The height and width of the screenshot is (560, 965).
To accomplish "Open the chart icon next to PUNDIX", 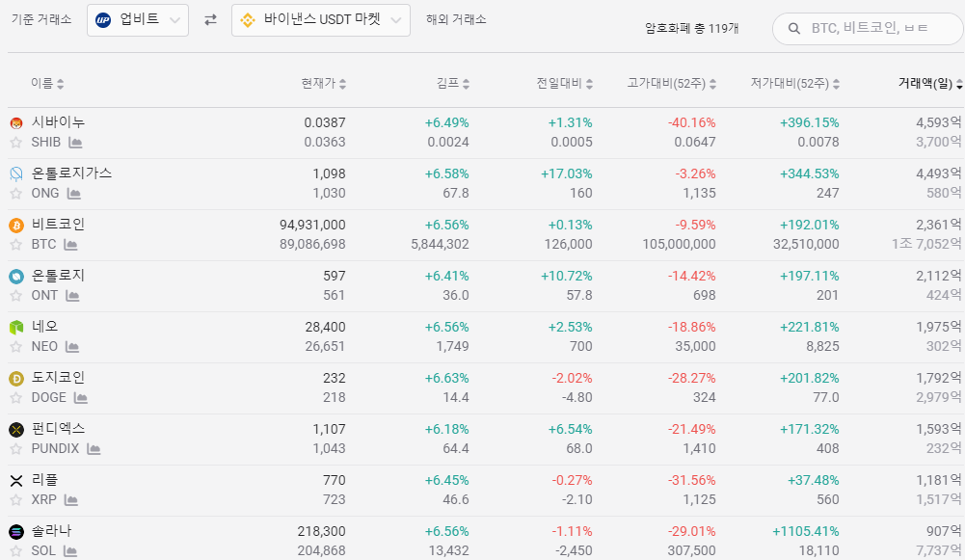I will click(94, 449).
